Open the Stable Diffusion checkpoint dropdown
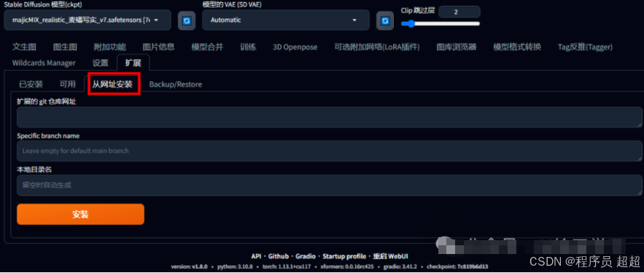Image resolution: width=644 pixels, height=273 pixels. point(88,20)
